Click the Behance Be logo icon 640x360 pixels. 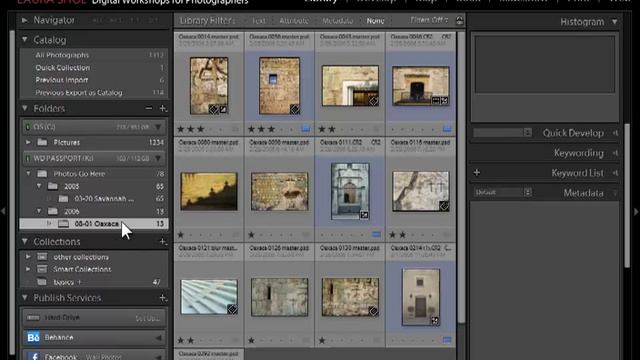pos(33,338)
